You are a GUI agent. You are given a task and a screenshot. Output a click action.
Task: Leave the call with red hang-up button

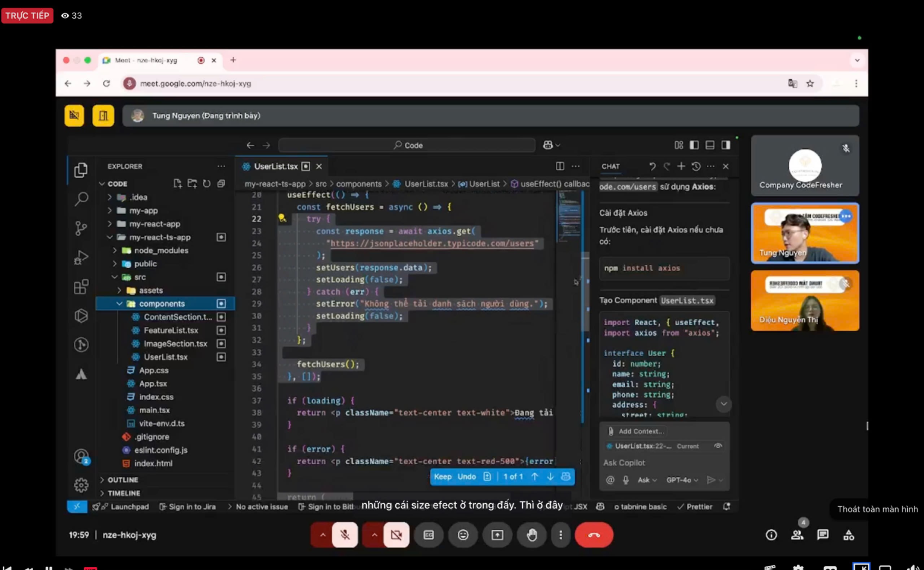[x=594, y=535]
